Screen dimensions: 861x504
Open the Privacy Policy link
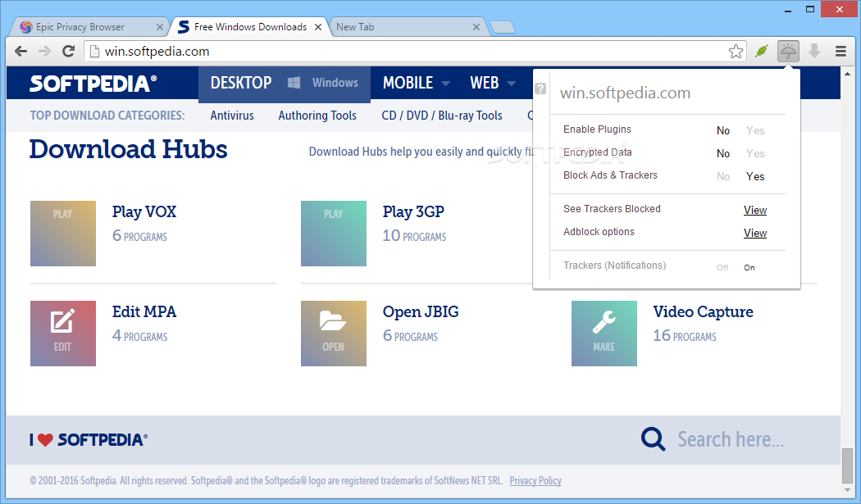(x=535, y=481)
